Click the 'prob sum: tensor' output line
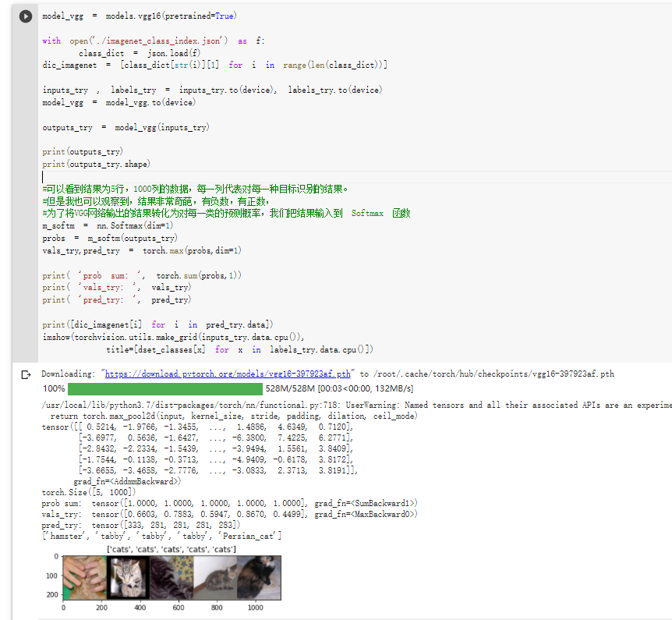Image resolution: width=672 pixels, height=620 pixels. [x=229, y=503]
